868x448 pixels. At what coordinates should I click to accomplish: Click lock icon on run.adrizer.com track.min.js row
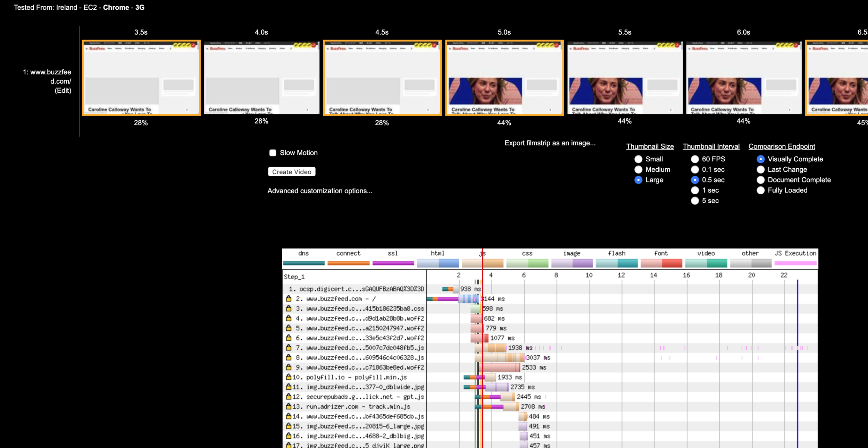(x=289, y=406)
